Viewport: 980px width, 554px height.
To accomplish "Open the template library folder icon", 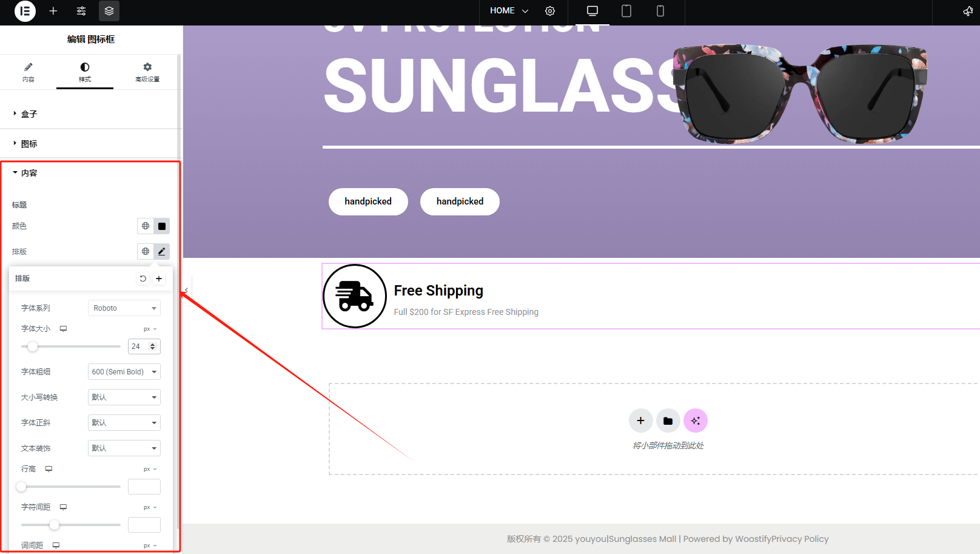I will pyautogui.click(x=668, y=421).
